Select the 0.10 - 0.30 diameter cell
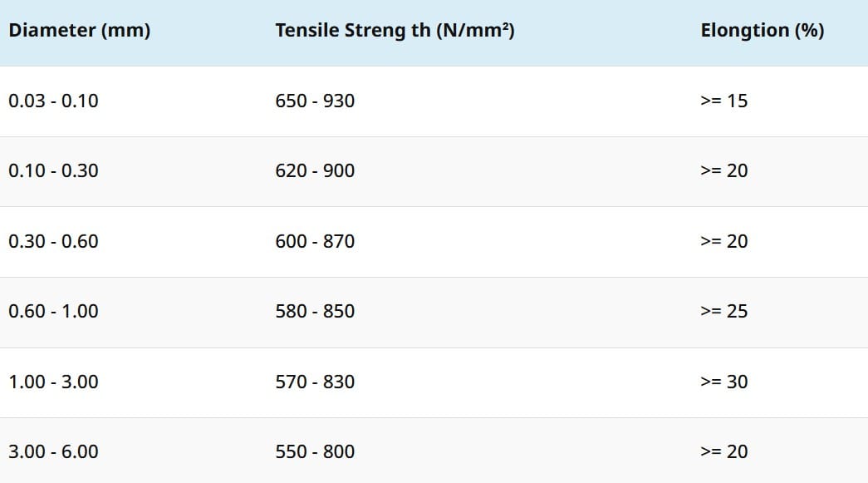The image size is (868, 483). coord(53,170)
